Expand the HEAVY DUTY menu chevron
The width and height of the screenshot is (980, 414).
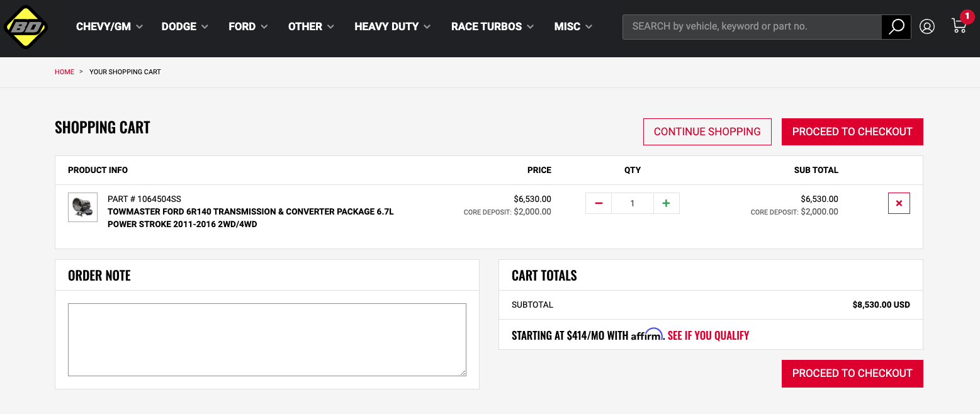point(427,26)
